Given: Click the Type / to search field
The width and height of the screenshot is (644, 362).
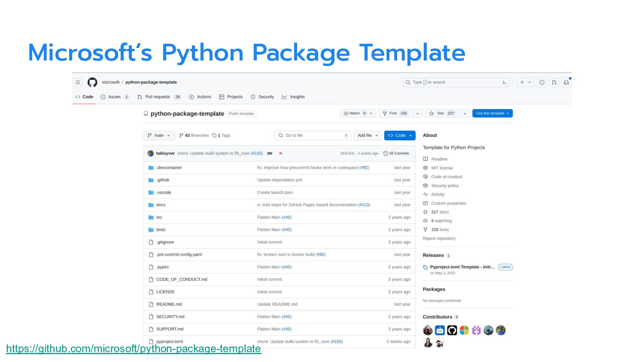Looking at the screenshot, I should click(456, 82).
